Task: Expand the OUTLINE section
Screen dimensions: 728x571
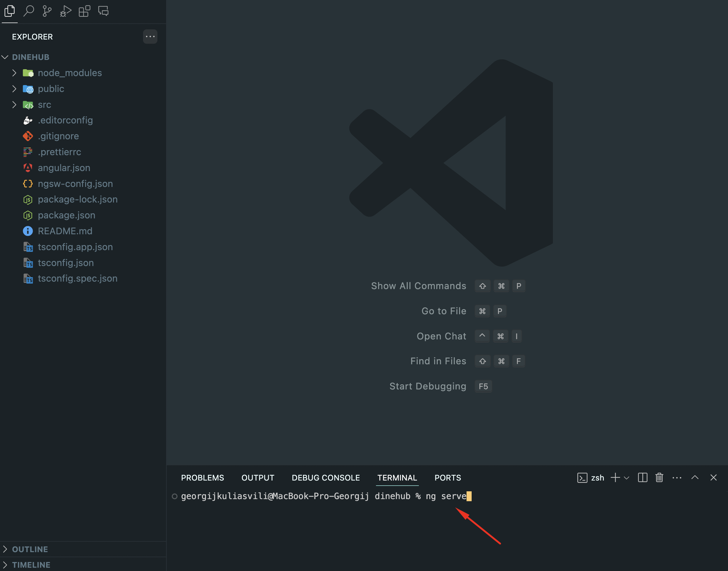Action: tap(83, 549)
